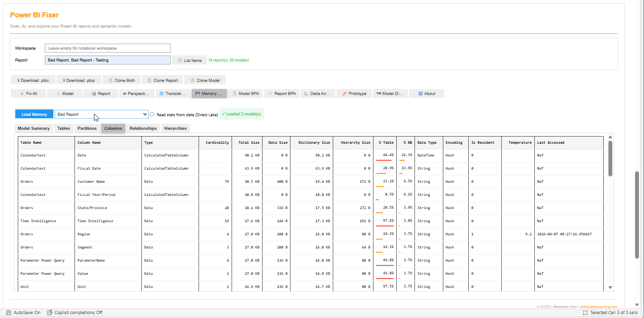Viewport: 644px width, 318px height.
Task: Open the Delta Analysis tool
Action: click(318, 93)
